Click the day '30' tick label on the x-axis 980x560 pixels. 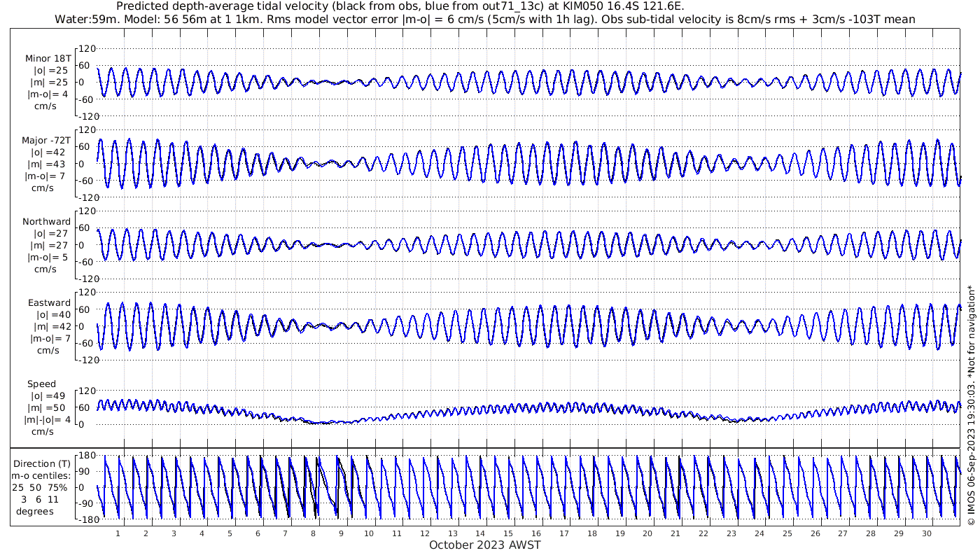(x=927, y=533)
